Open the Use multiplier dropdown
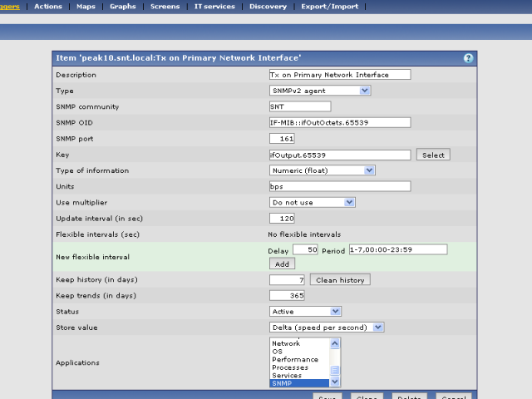This screenshot has width=532, height=399. (313, 202)
